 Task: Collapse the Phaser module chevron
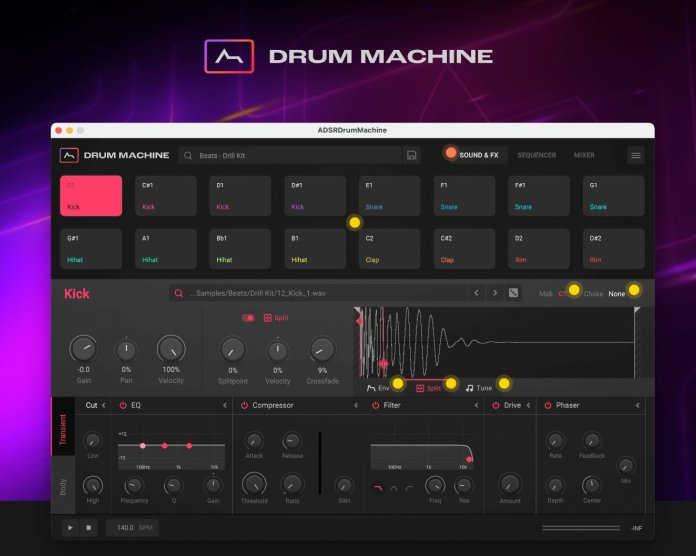637,405
